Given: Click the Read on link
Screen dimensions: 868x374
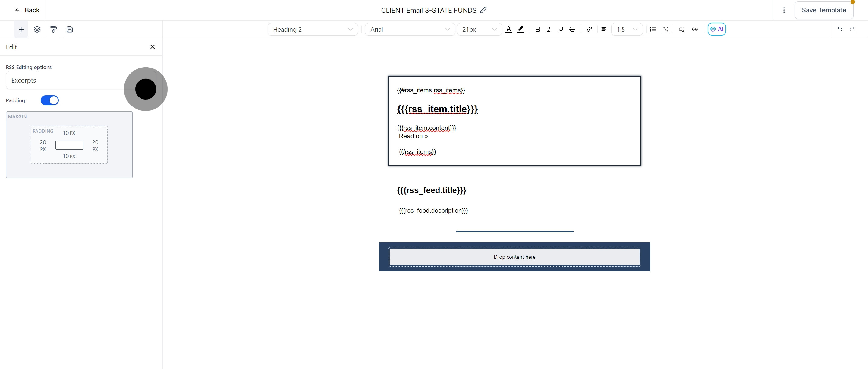Looking at the screenshot, I should click(x=413, y=136).
